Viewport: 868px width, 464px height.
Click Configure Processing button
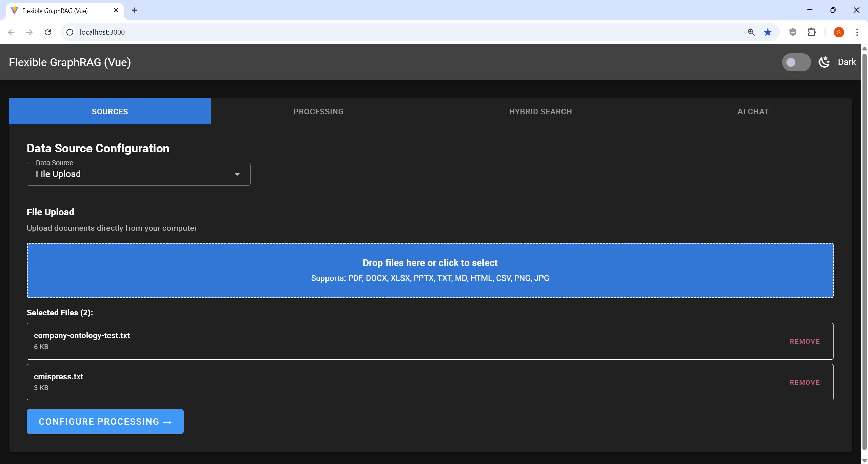point(105,422)
